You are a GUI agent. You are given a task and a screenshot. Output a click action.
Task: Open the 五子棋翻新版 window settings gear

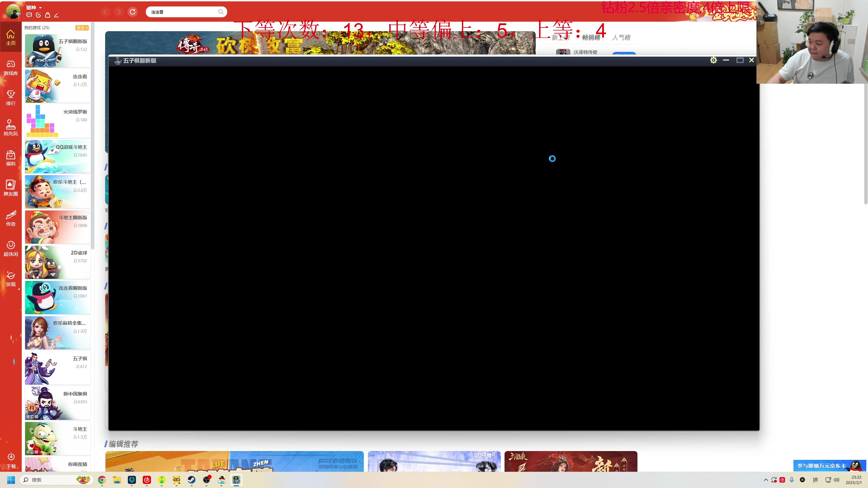tap(713, 60)
